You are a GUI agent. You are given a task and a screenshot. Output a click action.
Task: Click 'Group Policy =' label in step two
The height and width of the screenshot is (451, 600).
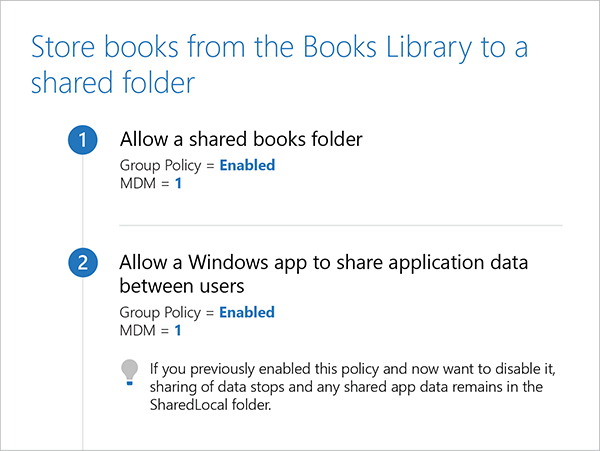[x=166, y=312]
